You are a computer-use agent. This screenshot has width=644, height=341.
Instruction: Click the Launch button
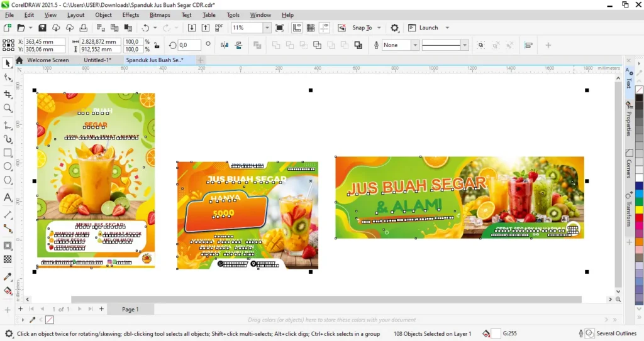(x=423, y=28)
